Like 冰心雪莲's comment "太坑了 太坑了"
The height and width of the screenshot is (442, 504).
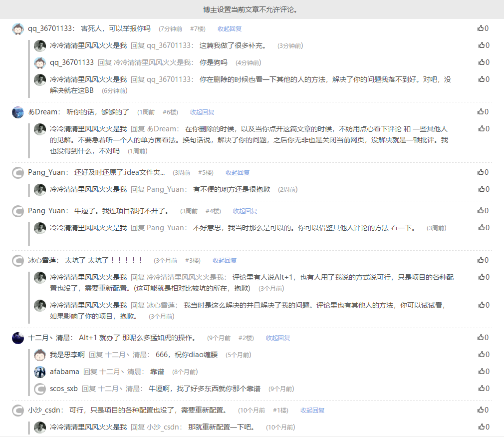tap(483, 260)
